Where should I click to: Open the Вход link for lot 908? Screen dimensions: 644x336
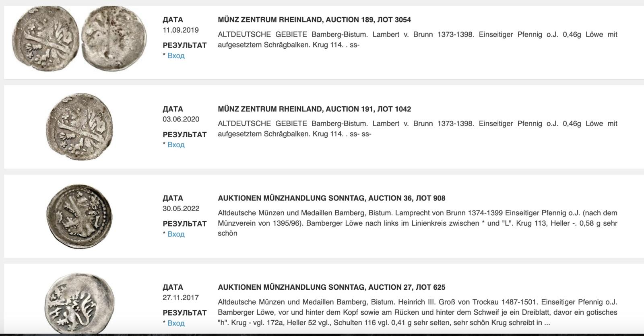click(176, 234)
